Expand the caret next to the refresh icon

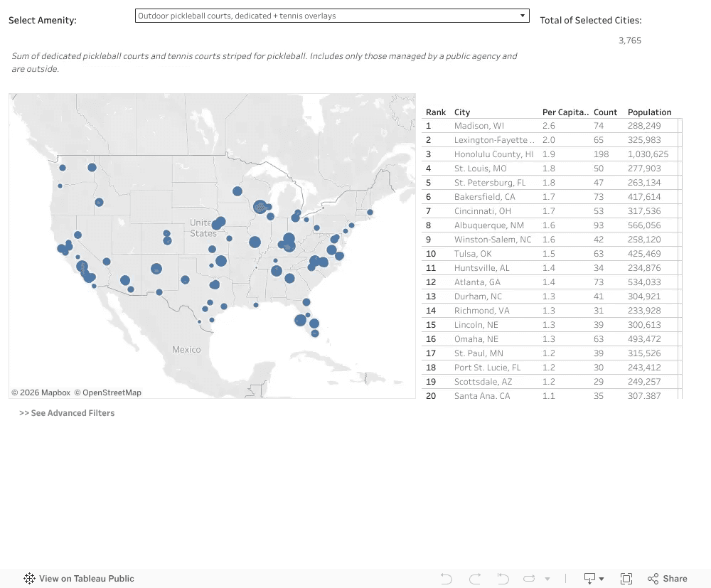(x=547, y=579)
